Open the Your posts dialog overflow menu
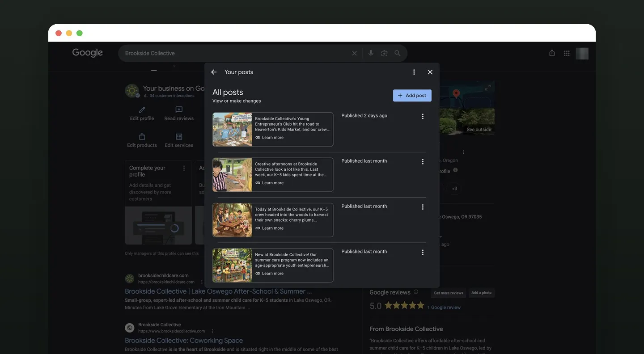 coord(414,72)
